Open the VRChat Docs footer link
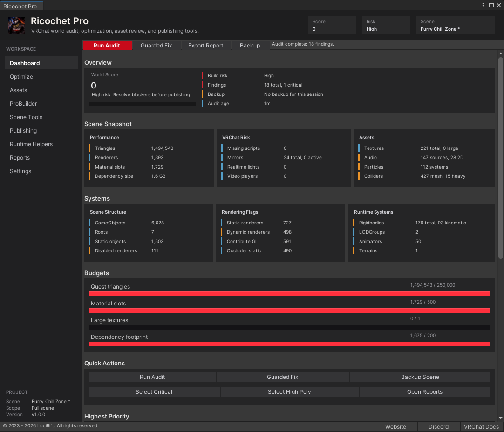Image resolution: width=504 pixels, height=432 pixels. [481, 426]
